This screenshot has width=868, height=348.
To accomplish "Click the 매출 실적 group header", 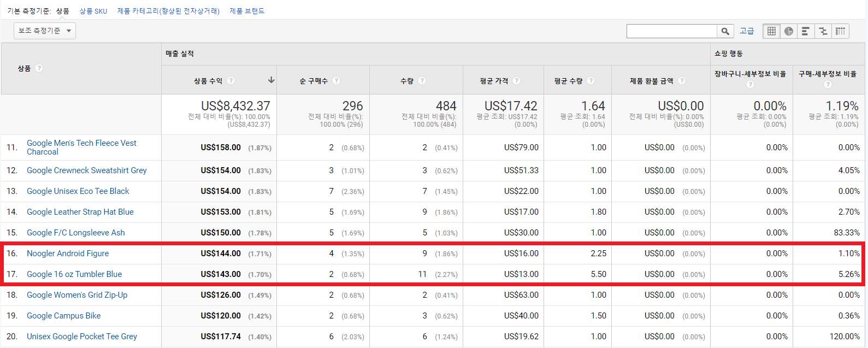I will coord(180,54).
